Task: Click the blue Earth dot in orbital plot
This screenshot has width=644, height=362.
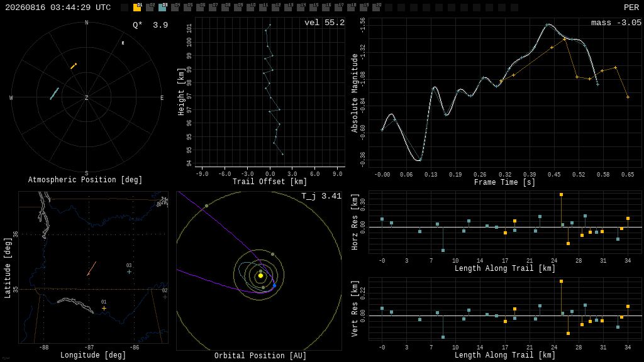Action: click(274, 285)
